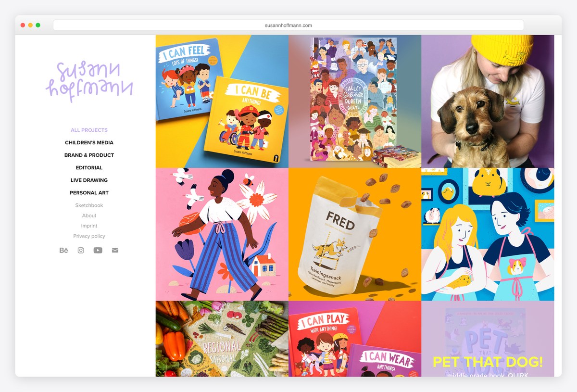Click the green maximize window dot
The height and width of the screenshot is (392, 577).
click(x=38, y=25)
